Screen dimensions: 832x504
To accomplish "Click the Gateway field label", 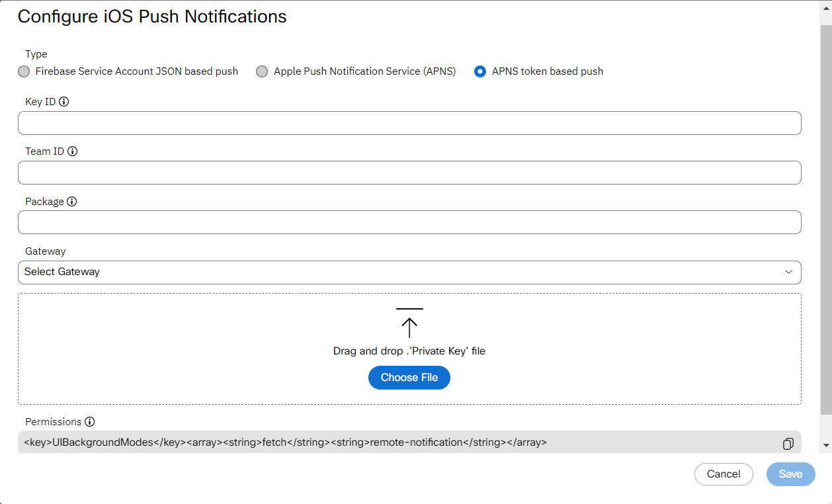I will click(46, 251).
